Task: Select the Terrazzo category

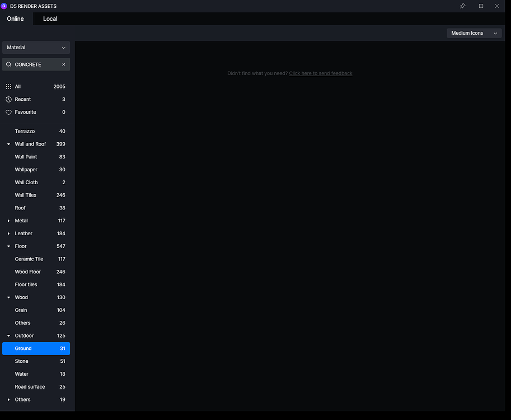Action: coord(36,131)
